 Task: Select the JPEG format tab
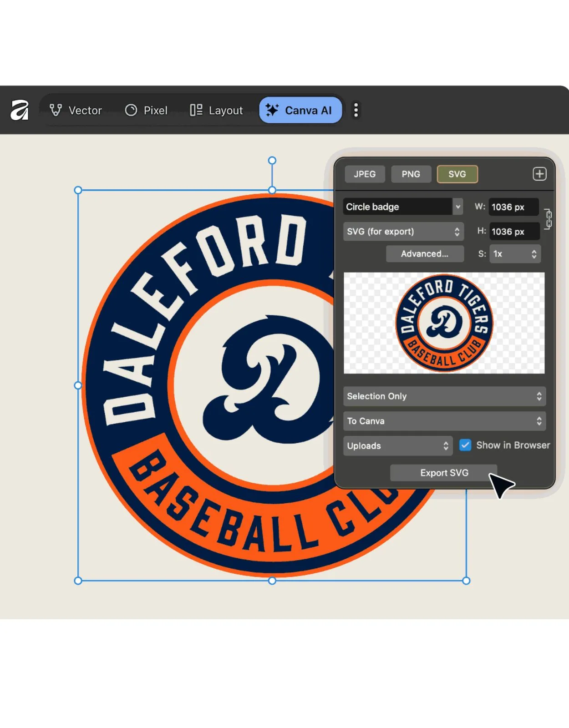coord(365,174)
